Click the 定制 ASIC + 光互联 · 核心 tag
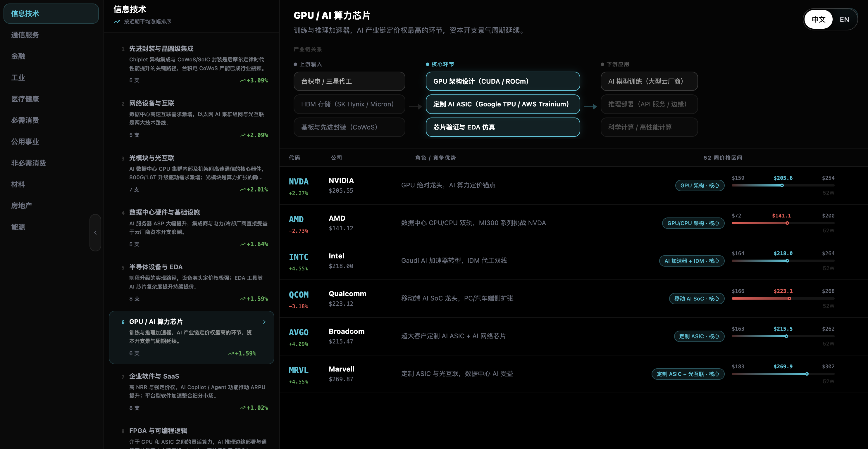This screenshot has width=868, height=449. 688,374
